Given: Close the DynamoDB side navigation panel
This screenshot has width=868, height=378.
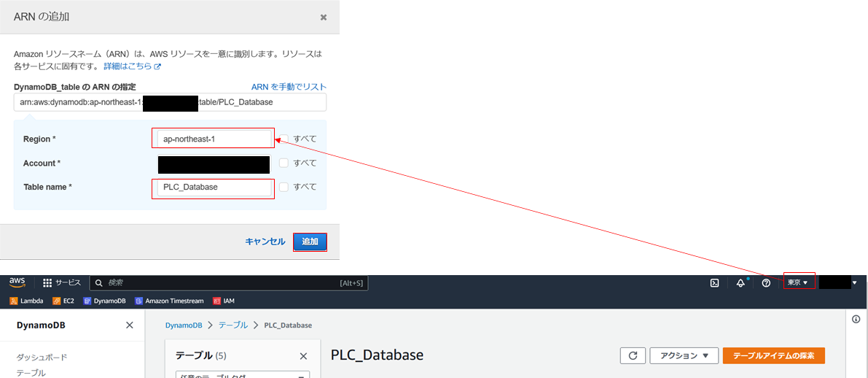Looking at the screenshot, I should tap(130, 325).
